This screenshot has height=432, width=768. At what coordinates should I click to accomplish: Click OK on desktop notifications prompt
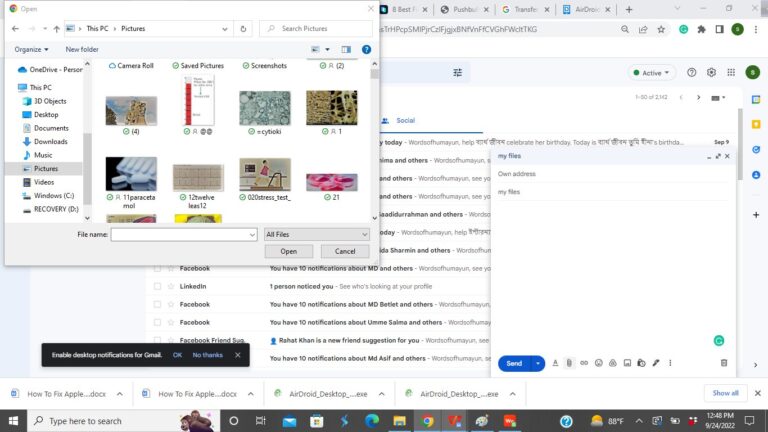(x=177, y=355)
